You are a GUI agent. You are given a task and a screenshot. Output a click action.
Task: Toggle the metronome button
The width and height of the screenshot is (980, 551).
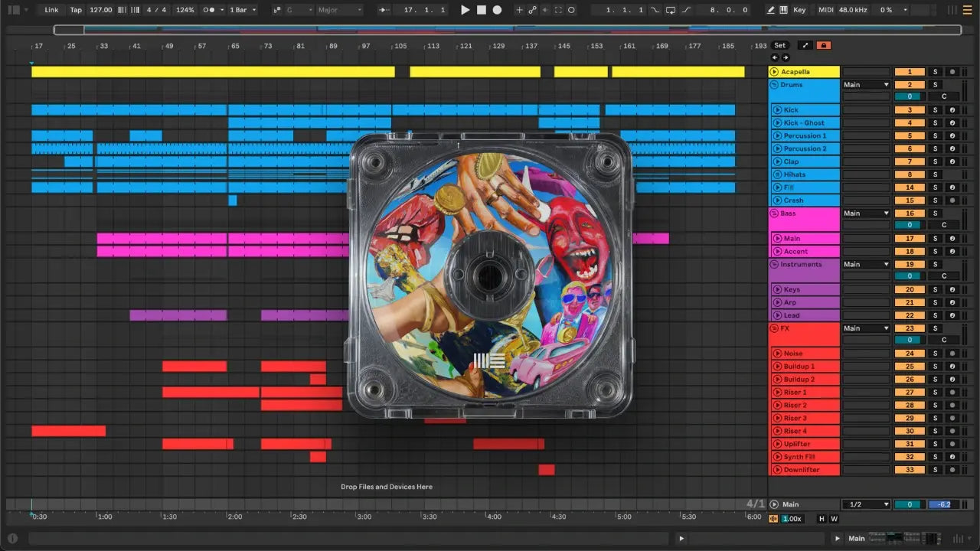209,10
